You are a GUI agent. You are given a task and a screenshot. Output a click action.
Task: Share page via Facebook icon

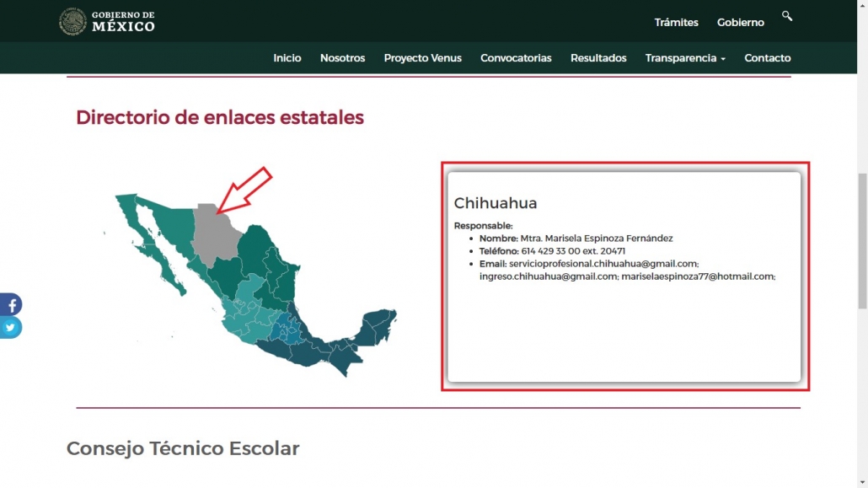10,304
